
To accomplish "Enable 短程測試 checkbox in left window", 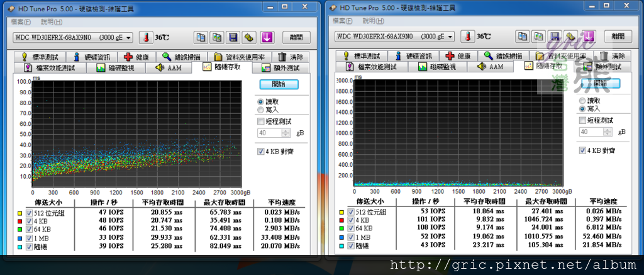I will [260, 121].
